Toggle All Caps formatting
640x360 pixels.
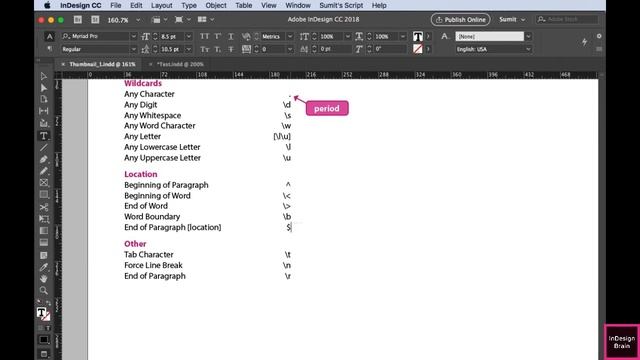pos(204,36)
